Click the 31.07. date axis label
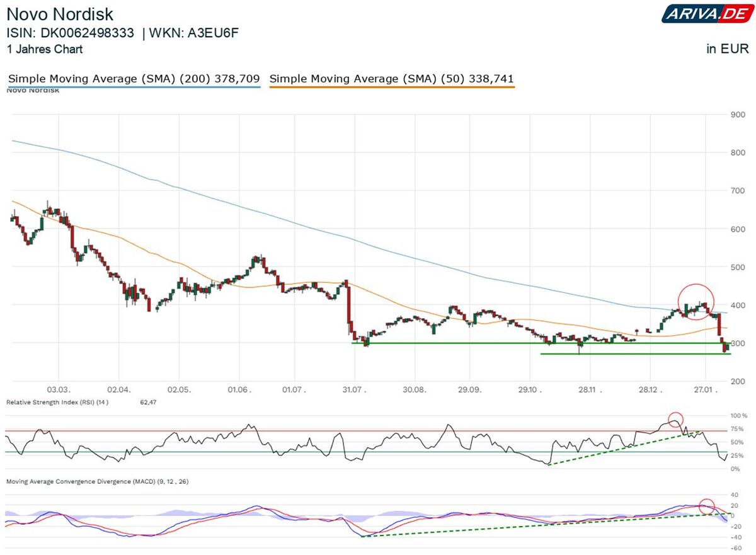 [x=353, y=391]
